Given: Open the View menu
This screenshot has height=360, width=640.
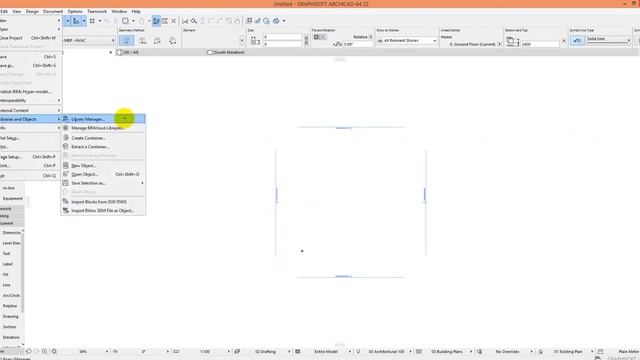Looking at the screenshot, I should click(17, 11).
